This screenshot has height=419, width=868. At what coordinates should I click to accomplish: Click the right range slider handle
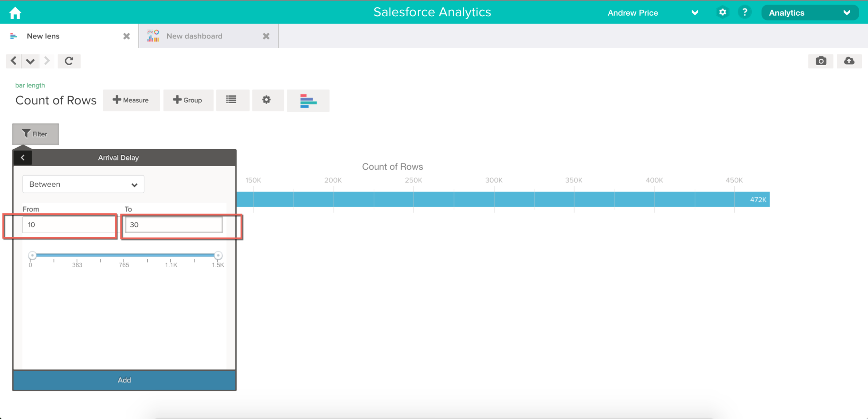tap(218, 255)
